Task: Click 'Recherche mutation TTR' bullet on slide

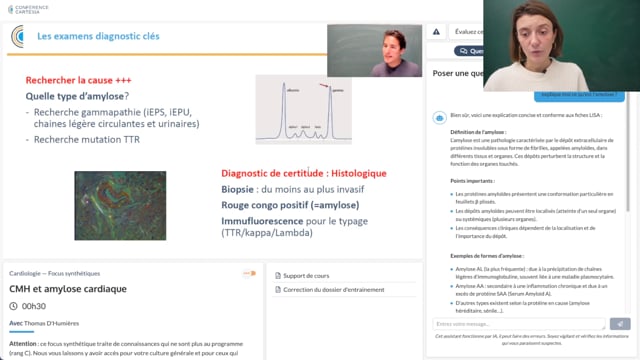Action: click(87, 140)
